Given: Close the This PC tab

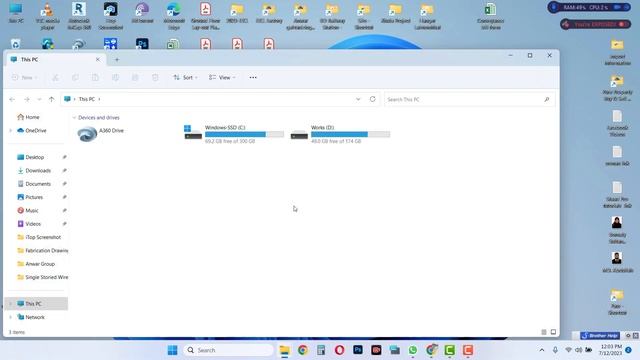Looking at the screenshot, I should 98,60.
